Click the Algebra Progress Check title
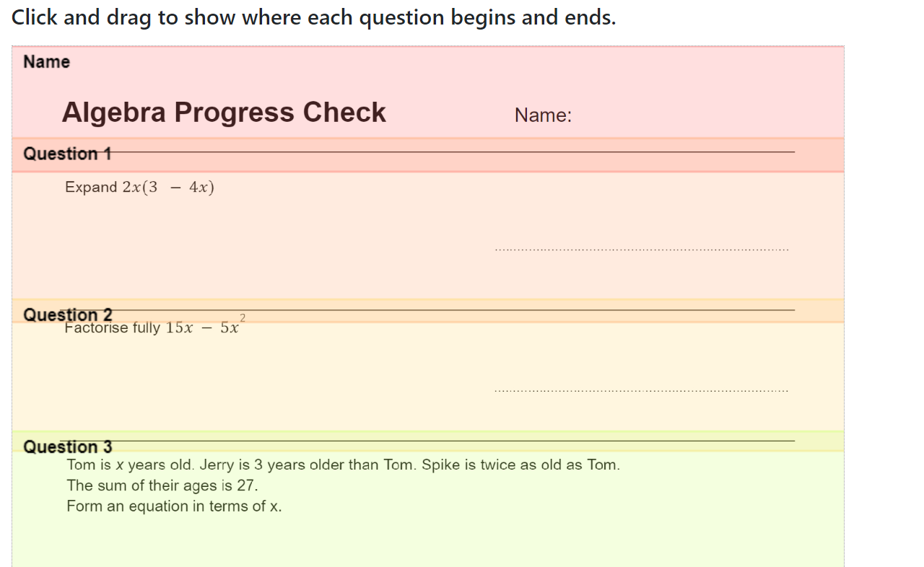This screenshot has width=924, height=567. (x=224, y=112)
